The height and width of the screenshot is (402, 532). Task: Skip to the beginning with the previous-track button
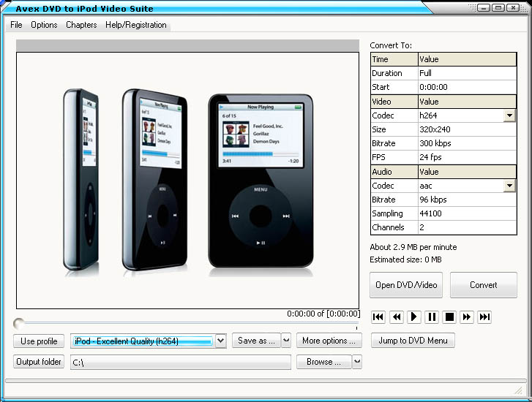(378, 317)
